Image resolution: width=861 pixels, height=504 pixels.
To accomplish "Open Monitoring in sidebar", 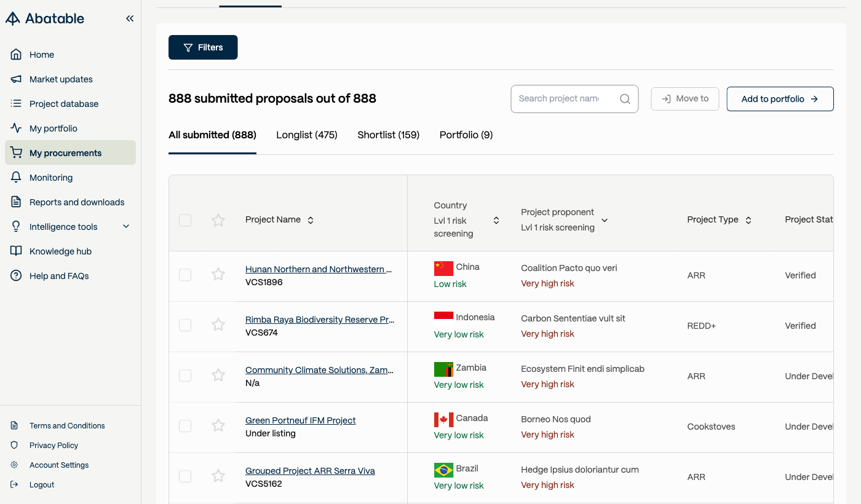I will [70, 178].
